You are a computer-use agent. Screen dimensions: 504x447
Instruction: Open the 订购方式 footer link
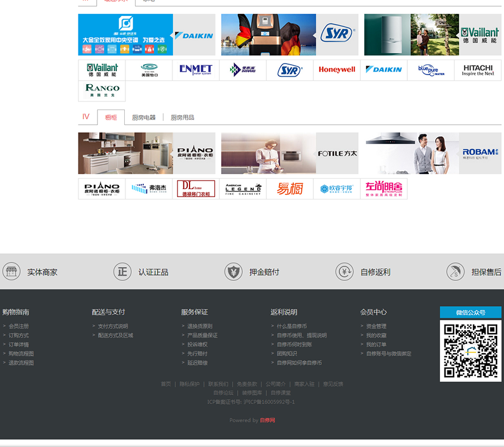tap(19, 335)
